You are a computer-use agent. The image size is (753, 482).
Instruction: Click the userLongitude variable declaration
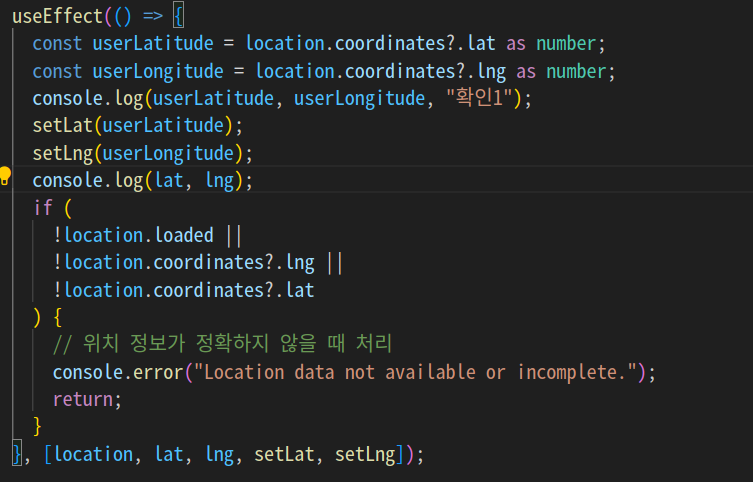click(158, 72)
